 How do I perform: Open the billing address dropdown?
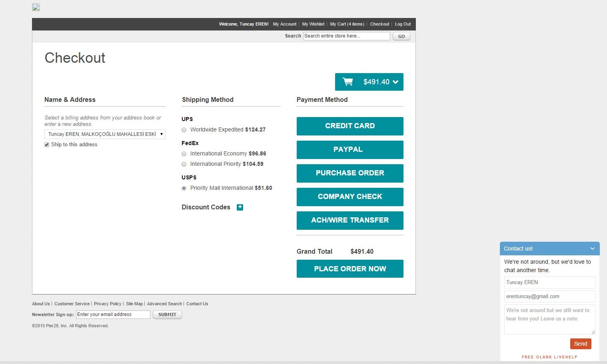point(105,134)
